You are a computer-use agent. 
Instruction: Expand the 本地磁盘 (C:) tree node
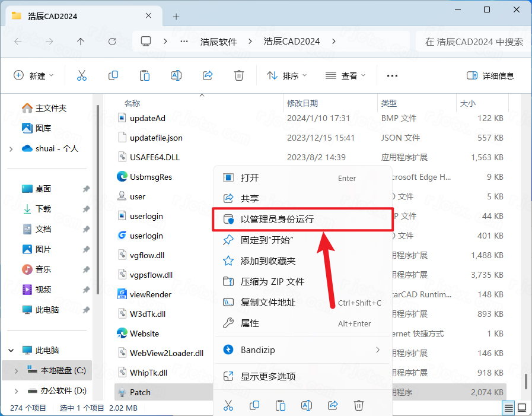(x=15, y=370)
